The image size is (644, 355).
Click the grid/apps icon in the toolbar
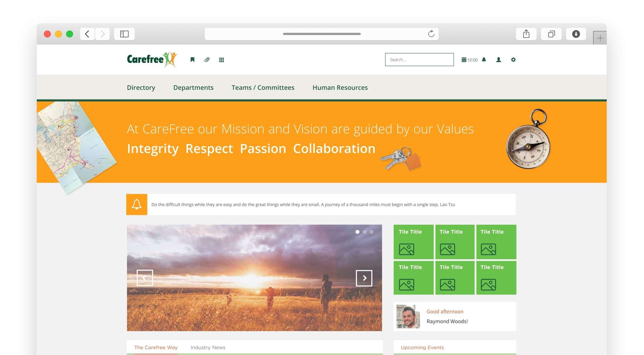click(222, 59)
